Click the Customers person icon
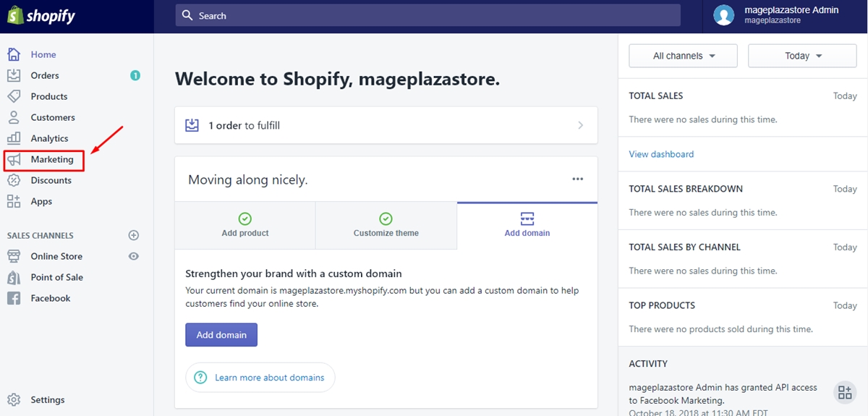Viewport: 868px width, 416px height. [14, 117]
